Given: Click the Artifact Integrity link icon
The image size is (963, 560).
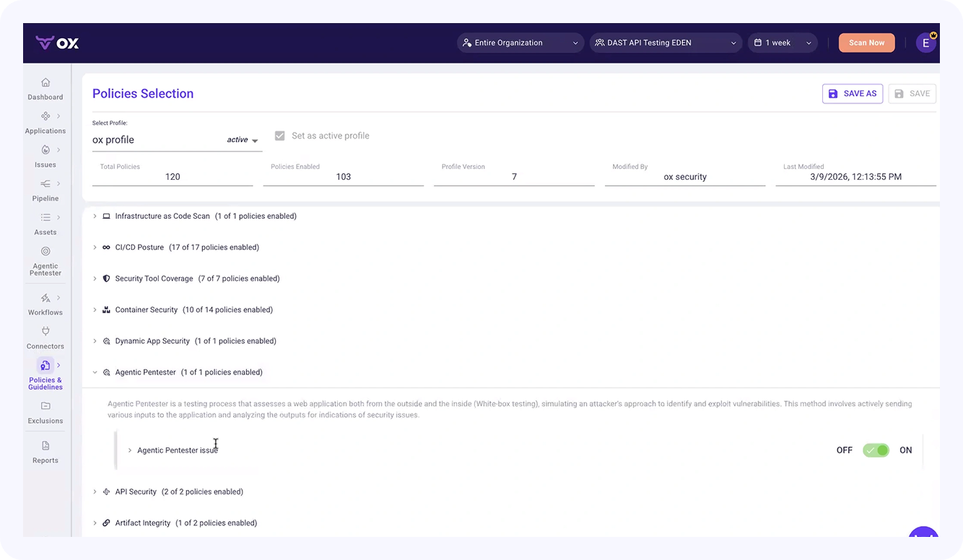Looking at the screenshot, I should pyautogui.click(x=106, y=523).
